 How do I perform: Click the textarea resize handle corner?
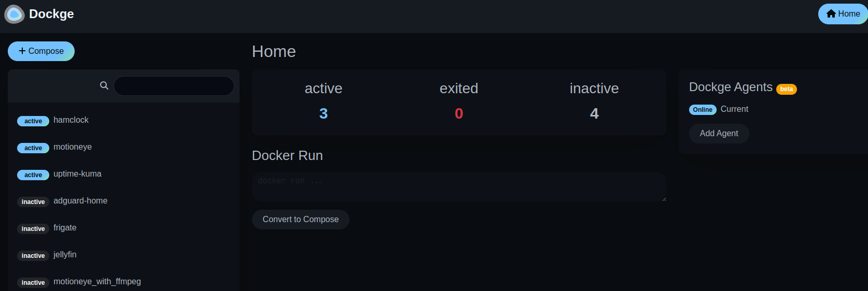pyautogui.click(x=664, y=199)
